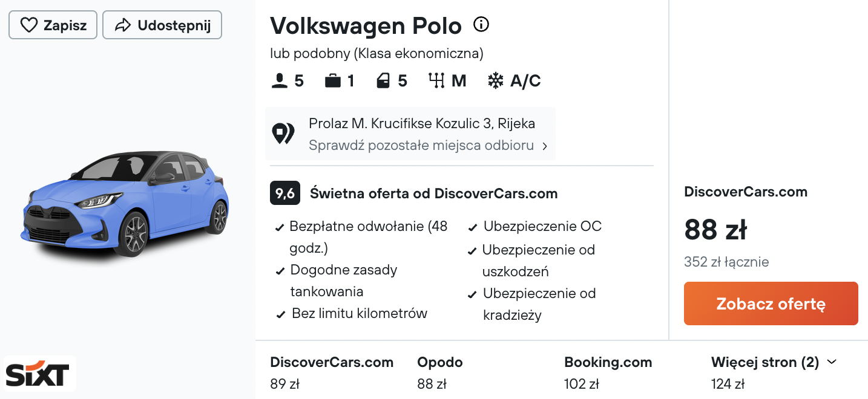Click the heart icon to save the car
This screenshot has width=868, height=399.
[x=28, y=25]
